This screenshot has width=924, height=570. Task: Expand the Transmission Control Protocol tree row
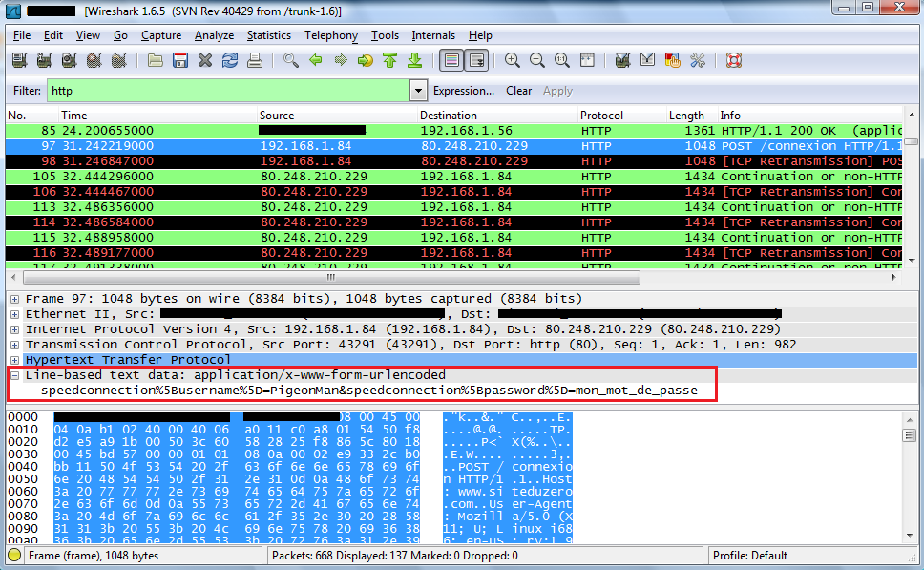pyautogui.click(x=15, y=345)
